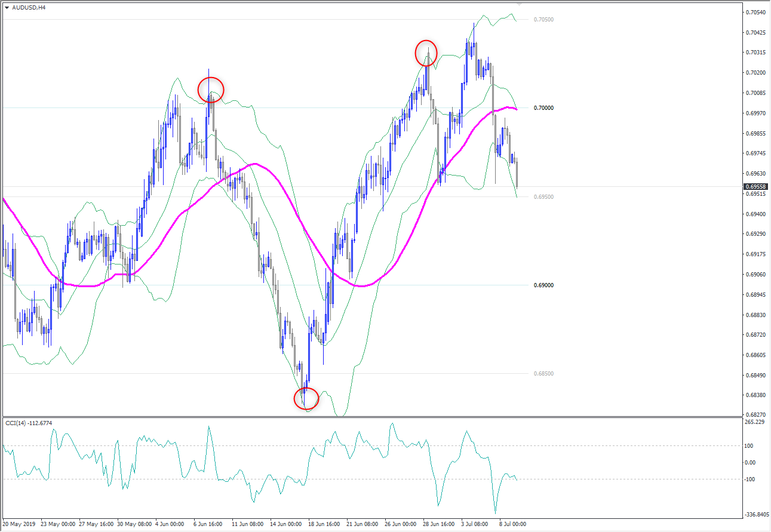This screenshot has width=771, height=532.
Task: Click the 100 level on CCI scale
Action: click(x=748, y=446)
